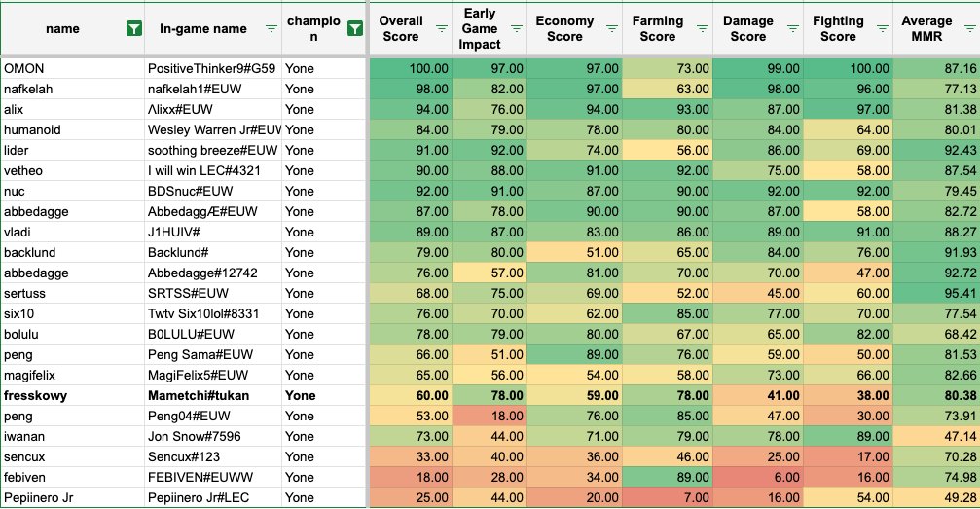Select cell Jon Snow#7596

(x=213, y=436)
